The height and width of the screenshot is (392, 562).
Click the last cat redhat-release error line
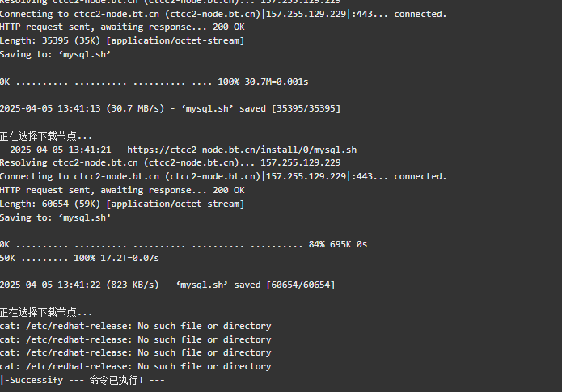coord(136,367)
